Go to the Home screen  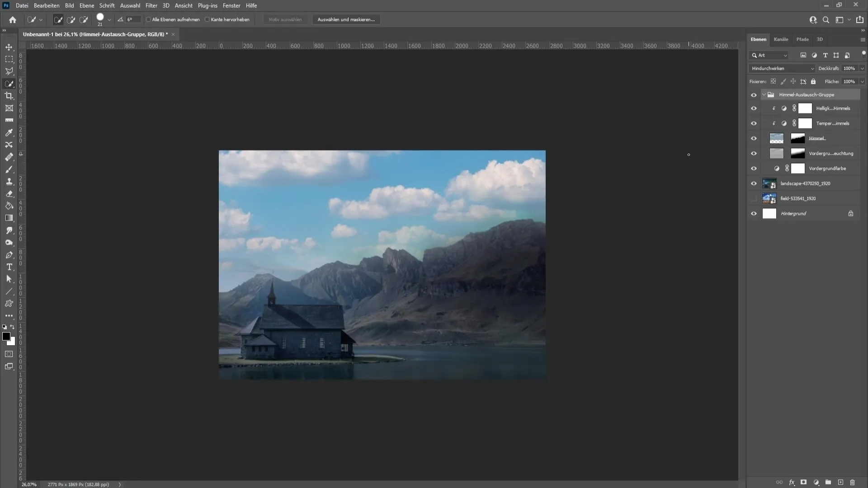(x=13, y=19)
